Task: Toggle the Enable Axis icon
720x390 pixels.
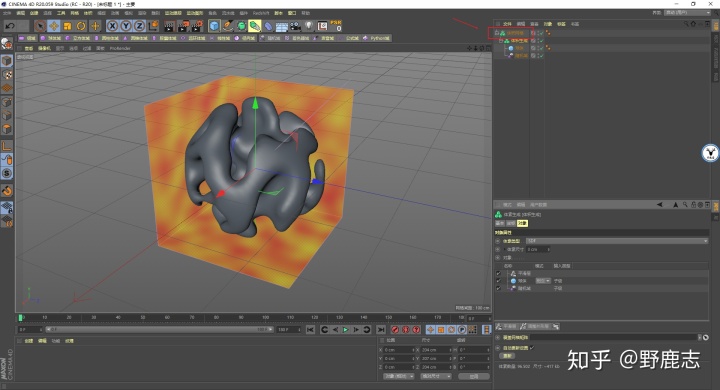Action: pyautogui.click(x=6, y=146)
